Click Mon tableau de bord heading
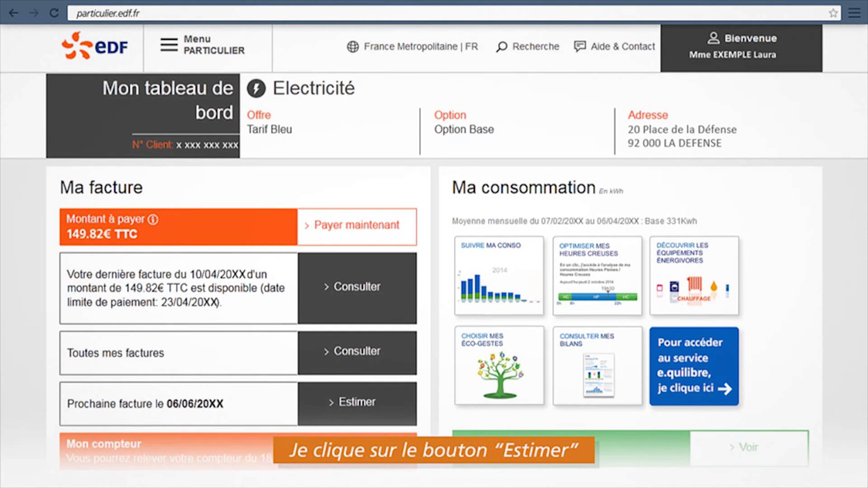Image resolution: width=868 pixels, height=488 pixels. point(168,100)
